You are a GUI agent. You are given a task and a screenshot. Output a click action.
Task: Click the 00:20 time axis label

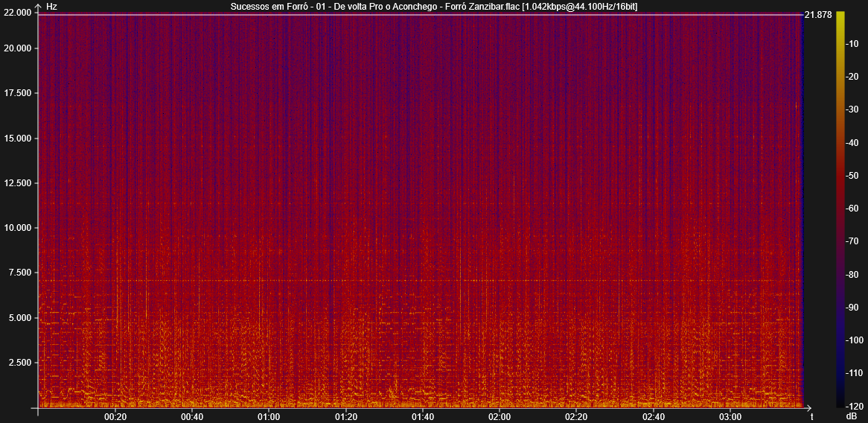[x=115, y=416]
